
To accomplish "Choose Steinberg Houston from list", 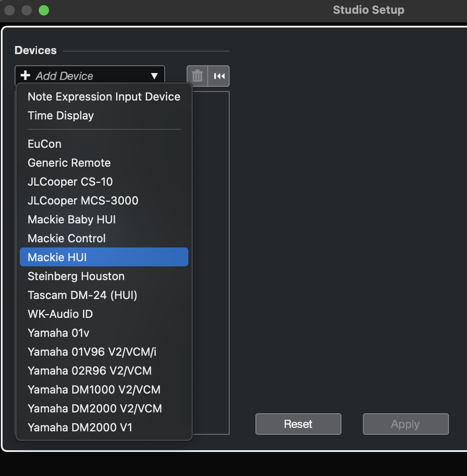I will [x=104, y=276].
